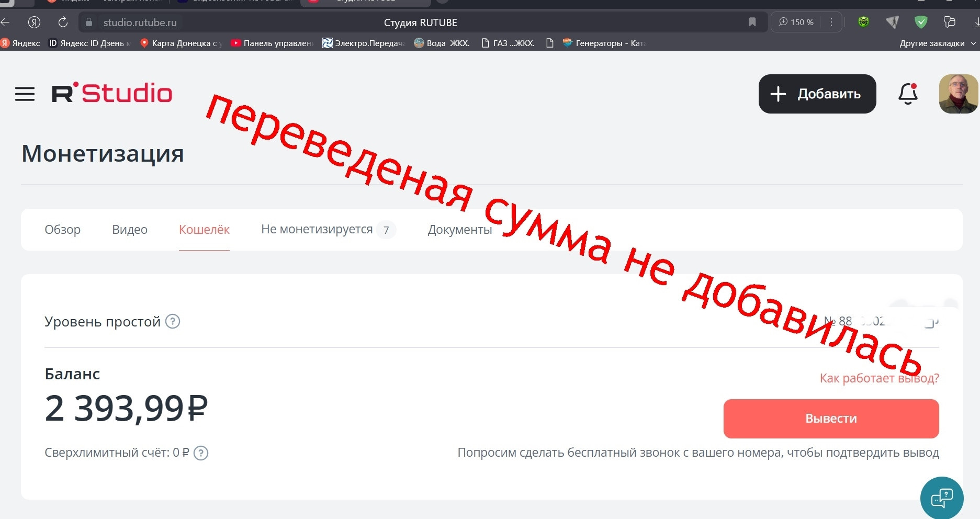Screen dimensions: 980x519
Task: Show help for Уровень простой
Action: [x=173, y=321]
